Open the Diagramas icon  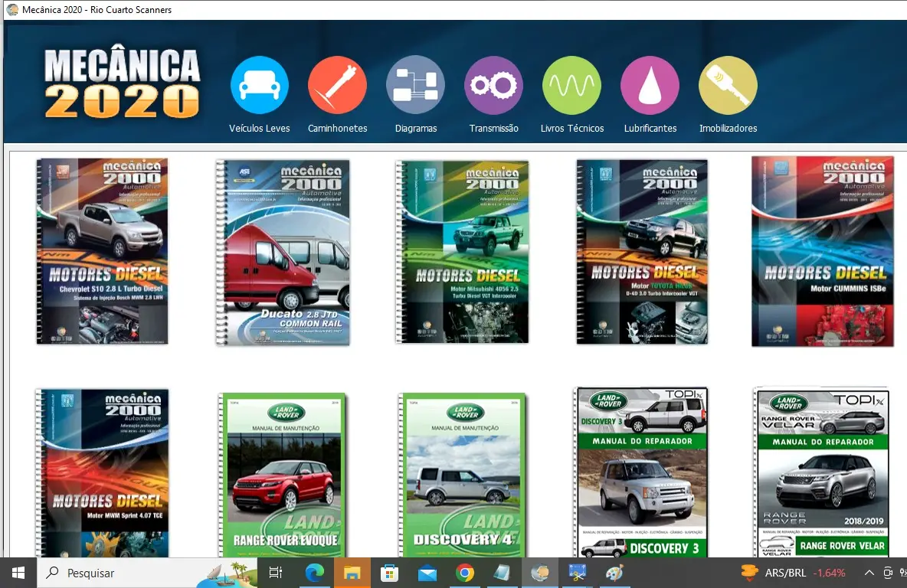[415, 86]
